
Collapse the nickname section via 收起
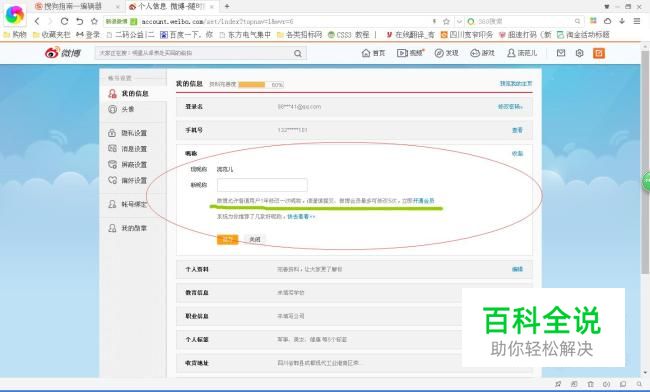(517, 153)
